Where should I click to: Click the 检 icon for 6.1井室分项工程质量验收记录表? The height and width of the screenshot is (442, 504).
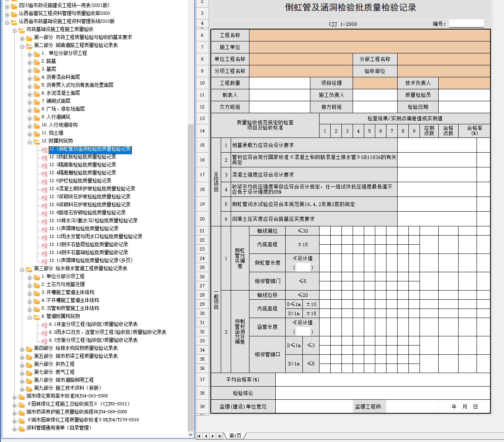45,325
